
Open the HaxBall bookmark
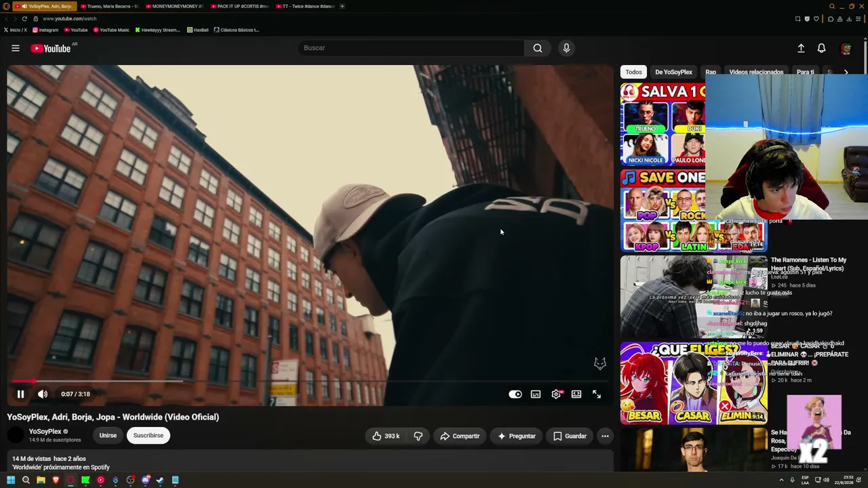197,30
